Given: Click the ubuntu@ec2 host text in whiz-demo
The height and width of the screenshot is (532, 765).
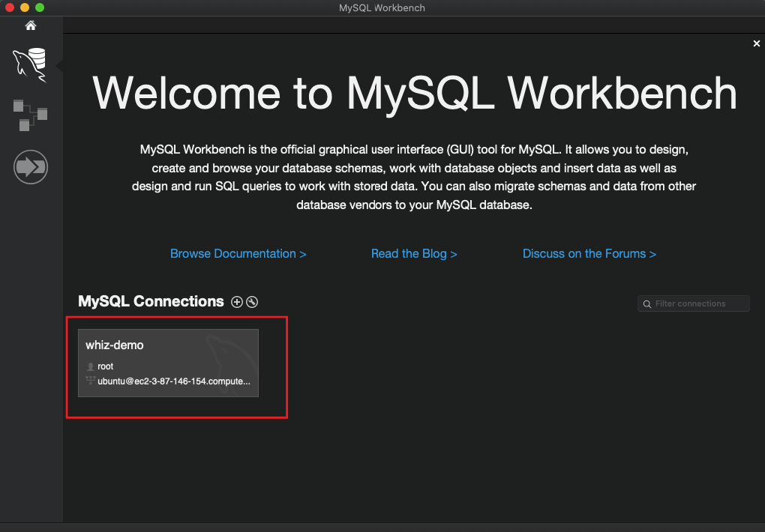Looking at the screenshot, I should coord(174,381).
